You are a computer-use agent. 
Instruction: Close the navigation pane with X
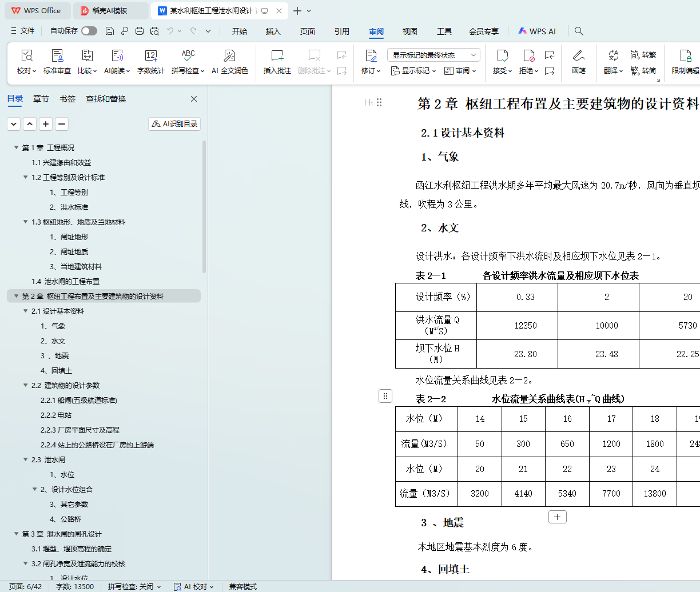point(194,99)
